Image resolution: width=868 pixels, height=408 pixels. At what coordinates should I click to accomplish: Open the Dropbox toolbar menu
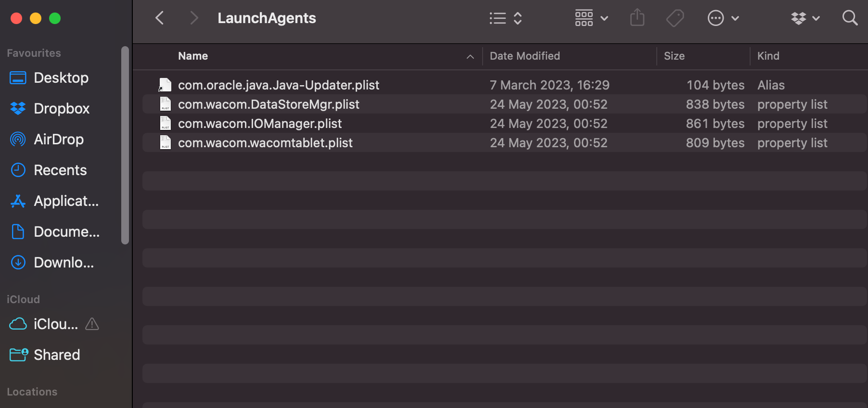(x=805, y=18)
